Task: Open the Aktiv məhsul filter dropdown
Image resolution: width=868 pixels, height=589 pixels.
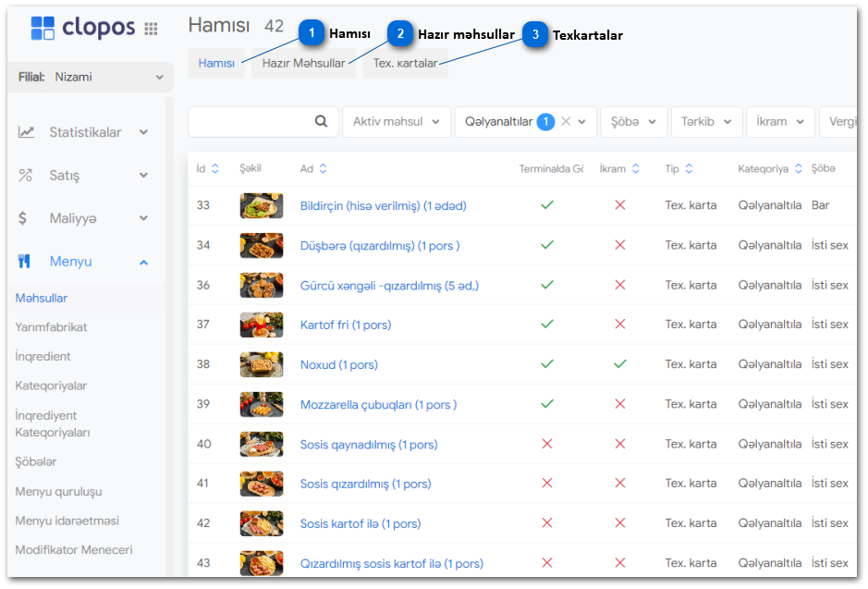Action: tap(397, 122)
